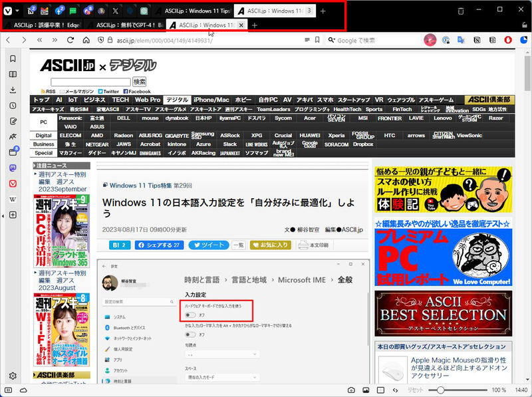Open the closed tabs trash icon

click(461, 11)
